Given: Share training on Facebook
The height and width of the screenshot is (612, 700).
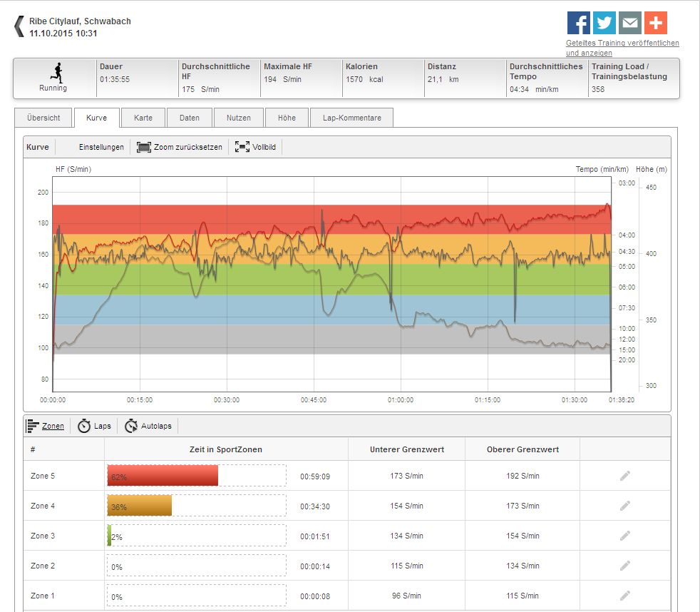Looking at the screenshot, I should (578, 23).
